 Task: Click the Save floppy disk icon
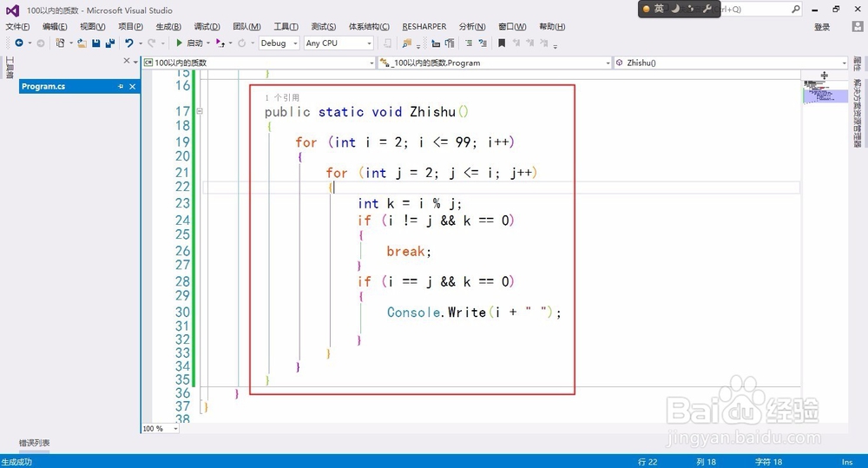(x=96, y=43)
